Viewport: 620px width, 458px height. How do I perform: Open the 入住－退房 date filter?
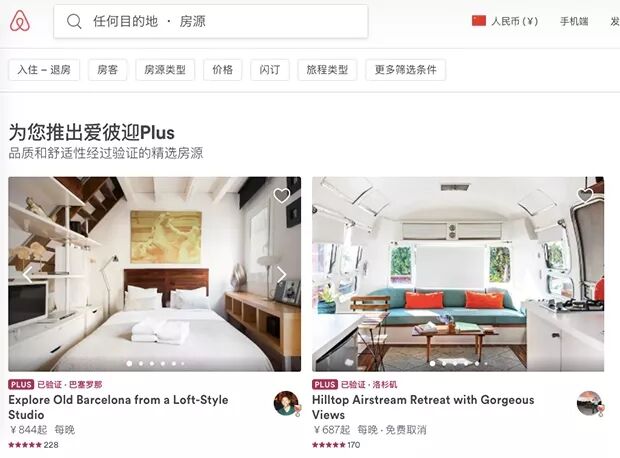pos(44,70)
